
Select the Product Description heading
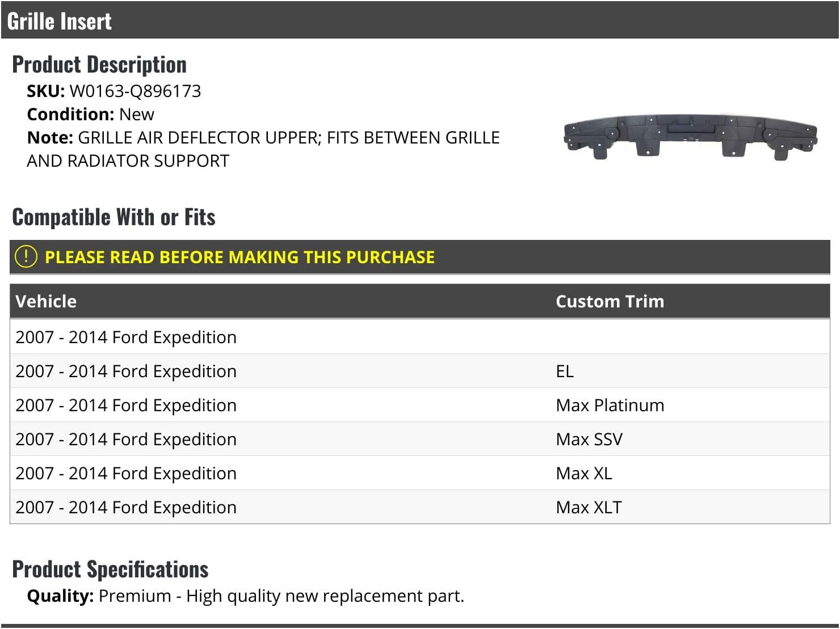pos(99,65)
